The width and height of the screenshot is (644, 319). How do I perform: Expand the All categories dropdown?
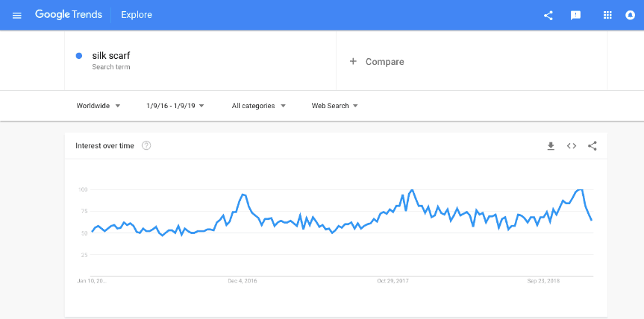258,106
